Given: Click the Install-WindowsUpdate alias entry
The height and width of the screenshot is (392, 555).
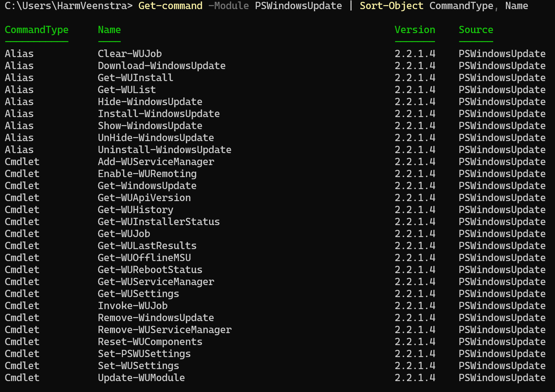Looking at the screenshot, I should point(159,113).
